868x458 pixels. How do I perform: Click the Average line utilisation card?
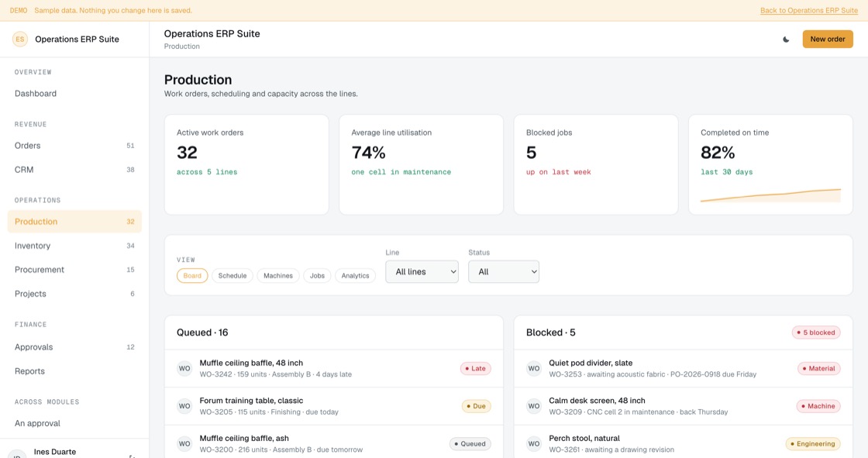tap(422, 164)
